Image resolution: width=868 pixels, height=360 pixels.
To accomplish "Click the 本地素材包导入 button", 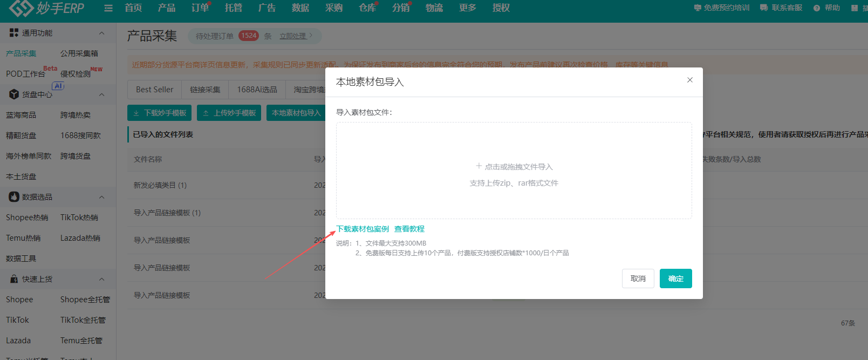I will pos(296,113).
